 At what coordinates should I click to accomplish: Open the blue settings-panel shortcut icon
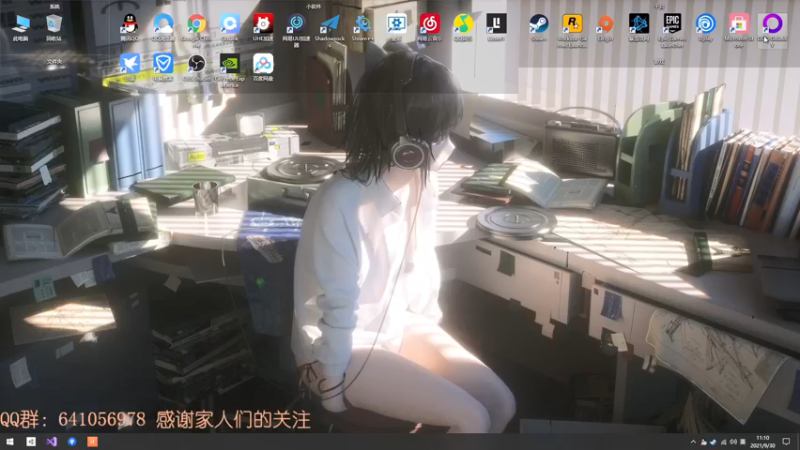[396, 27]
